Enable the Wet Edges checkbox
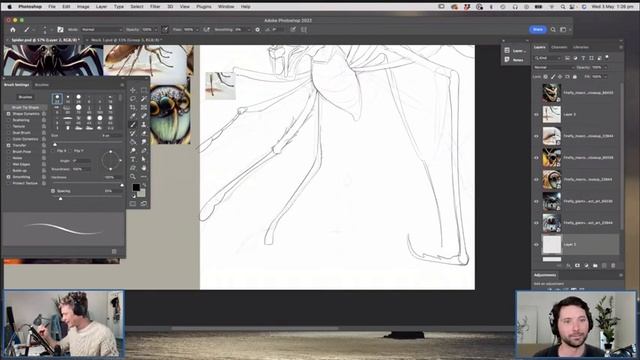This screenshot has height=360, width=640. (9, 164)
